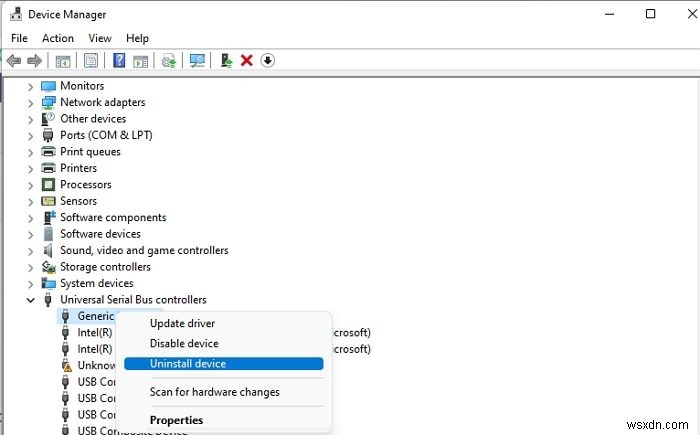Viewport: 700px width, 435px height.
Task: Open the Action menu
Action: (58, 38)
